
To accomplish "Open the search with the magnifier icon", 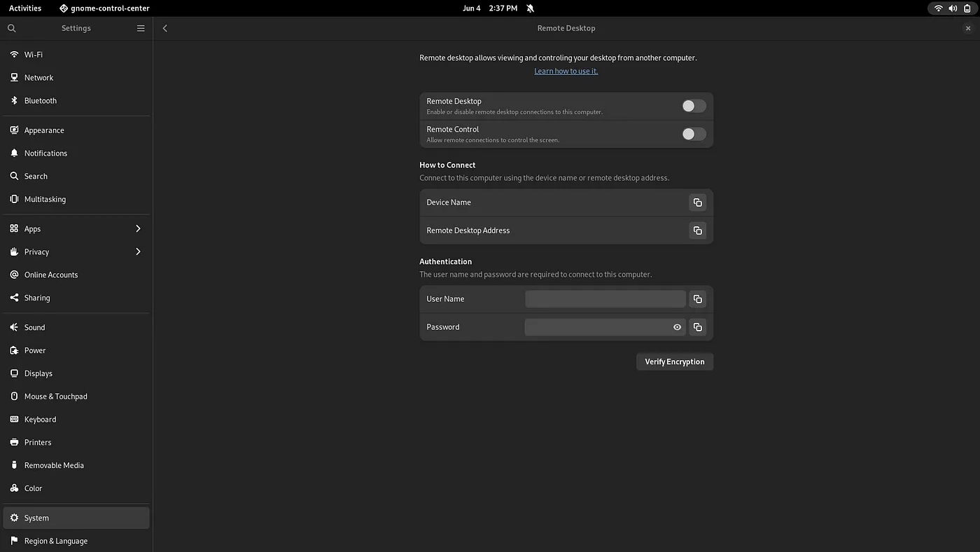I will point(11,28).
